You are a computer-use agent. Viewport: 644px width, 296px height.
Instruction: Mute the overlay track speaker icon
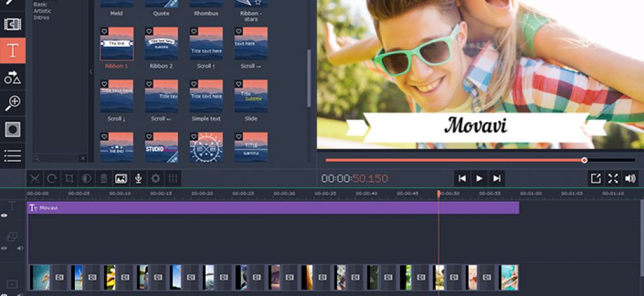(x=19, y=249)
